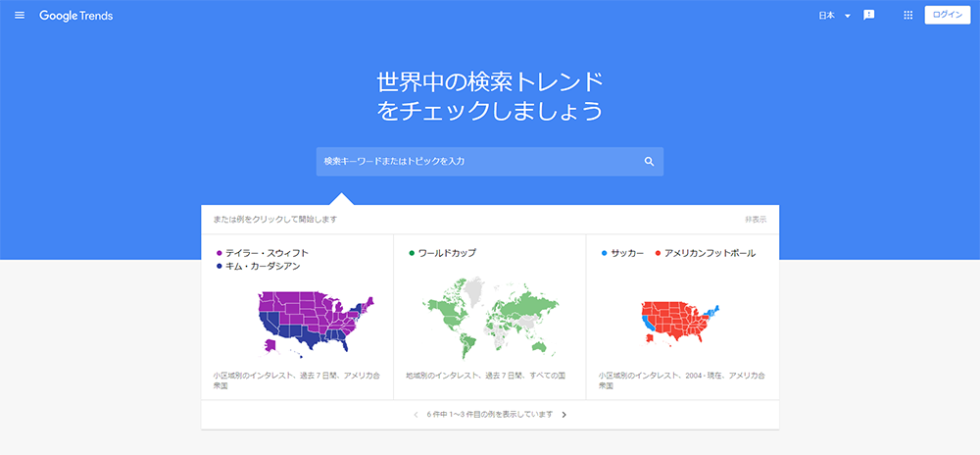Screen dimensions: 980x455
Task: Select the アメリカンフットボール term
Action: pos(710,253)
